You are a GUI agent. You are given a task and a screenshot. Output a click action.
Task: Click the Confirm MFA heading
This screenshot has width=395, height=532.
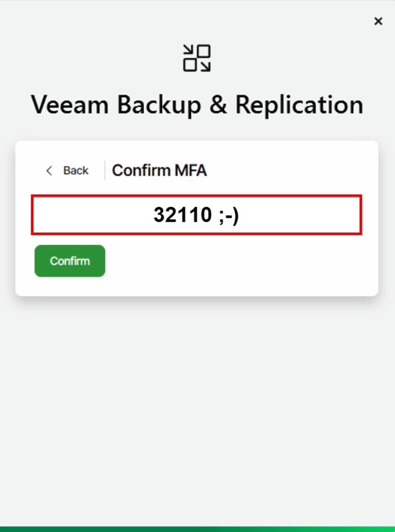pos(159,171)
